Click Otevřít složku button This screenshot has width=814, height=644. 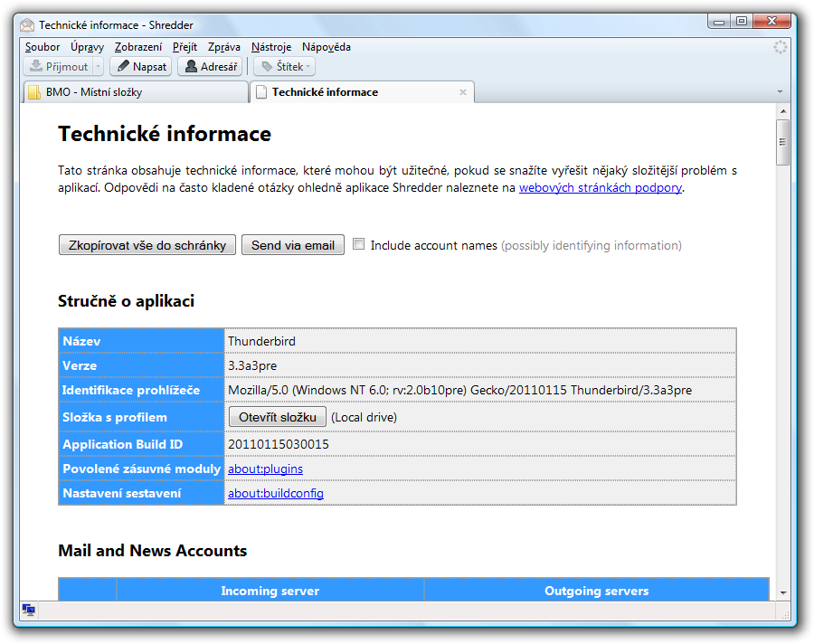click(x=278, y=417)
